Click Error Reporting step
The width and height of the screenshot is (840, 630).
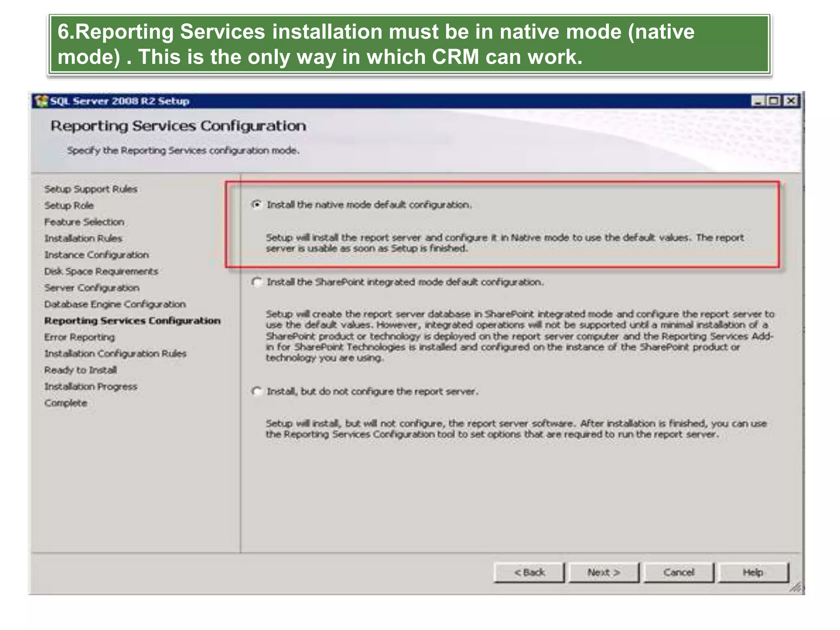click(x=80, y=337)
